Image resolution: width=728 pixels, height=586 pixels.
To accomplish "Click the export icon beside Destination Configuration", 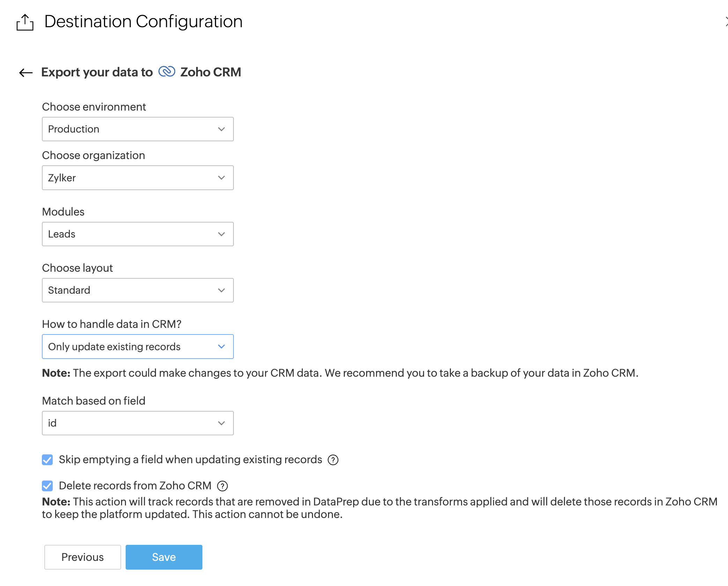I will [x=25, y=22].
